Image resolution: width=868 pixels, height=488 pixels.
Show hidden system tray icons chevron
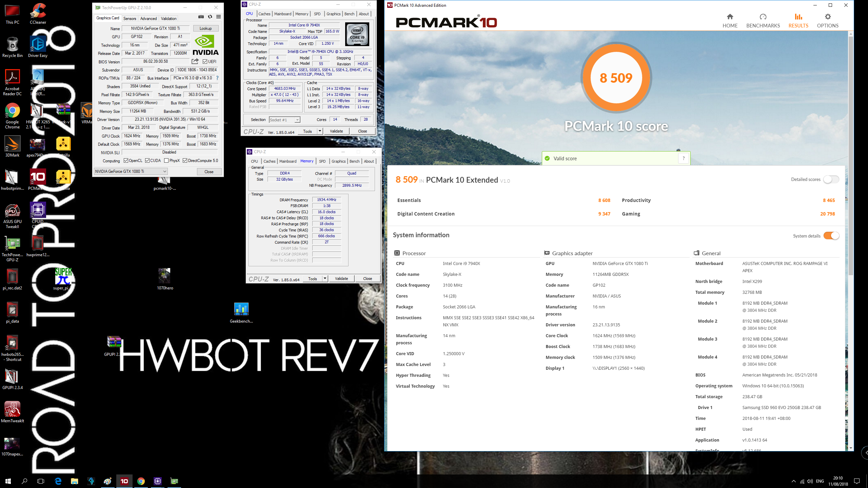click(793, 481)
